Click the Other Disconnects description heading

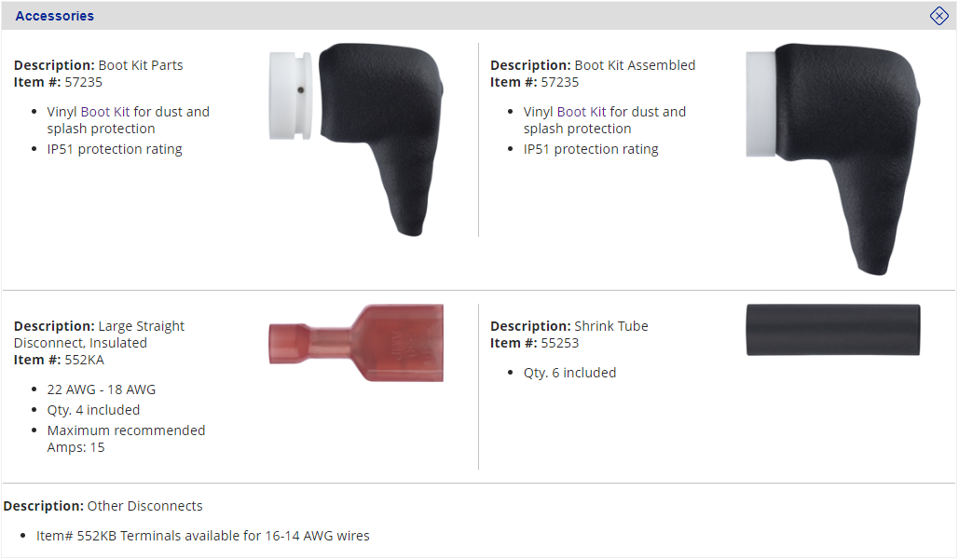[x=144, y=506]
